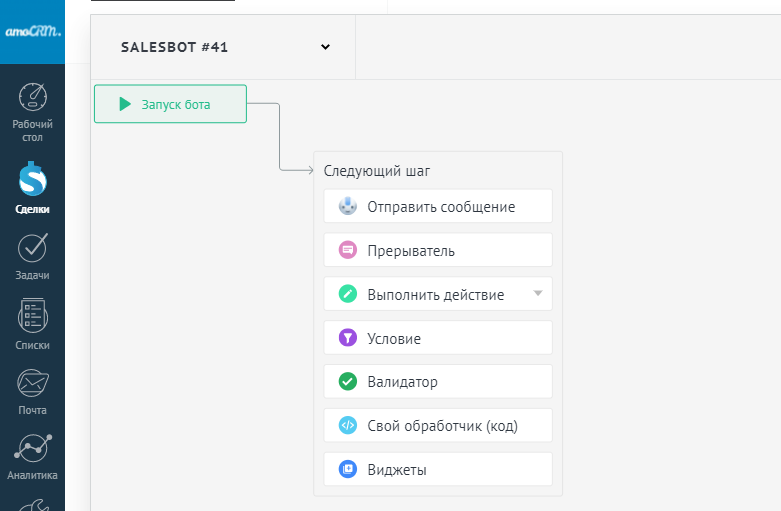Click the pink Прерыватель icon
Viewport: 781px width, 511px height.
tap(348, 250)
